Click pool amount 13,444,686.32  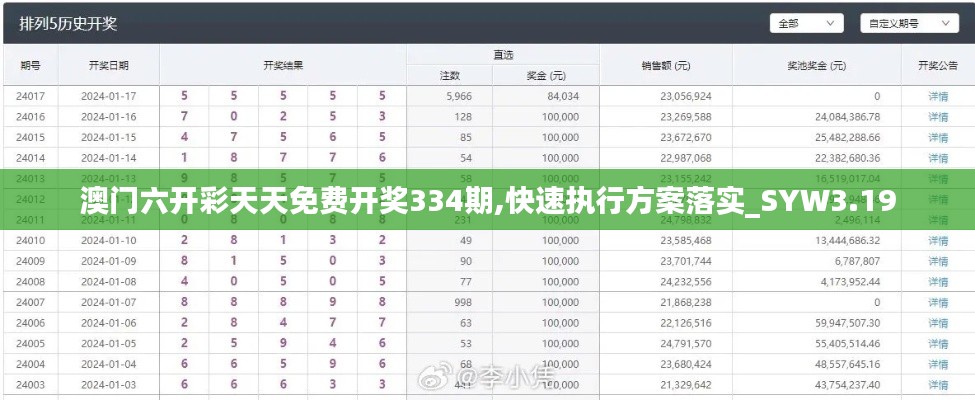coord(848,241)
